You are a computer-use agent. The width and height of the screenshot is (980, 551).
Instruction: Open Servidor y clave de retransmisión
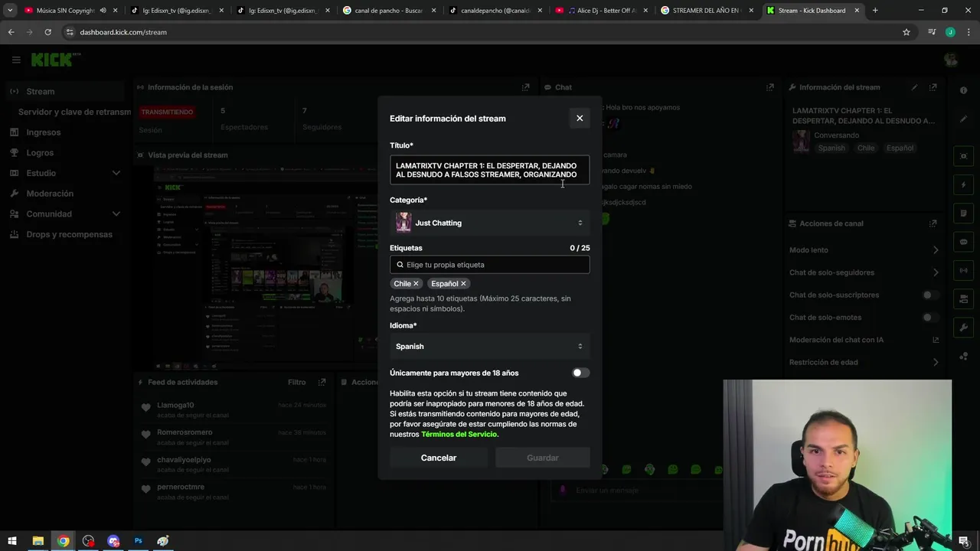(x=74, y=112)
